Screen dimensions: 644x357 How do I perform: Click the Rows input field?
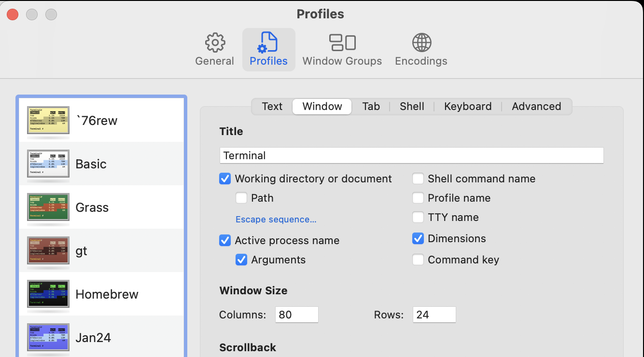click(x=434, y=315)
